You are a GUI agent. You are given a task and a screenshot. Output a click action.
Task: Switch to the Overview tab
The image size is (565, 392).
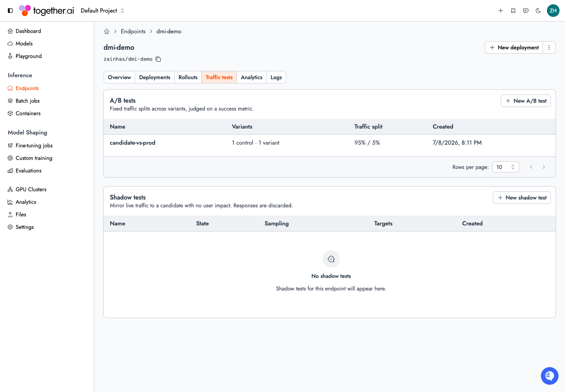[x=119, y=77]
